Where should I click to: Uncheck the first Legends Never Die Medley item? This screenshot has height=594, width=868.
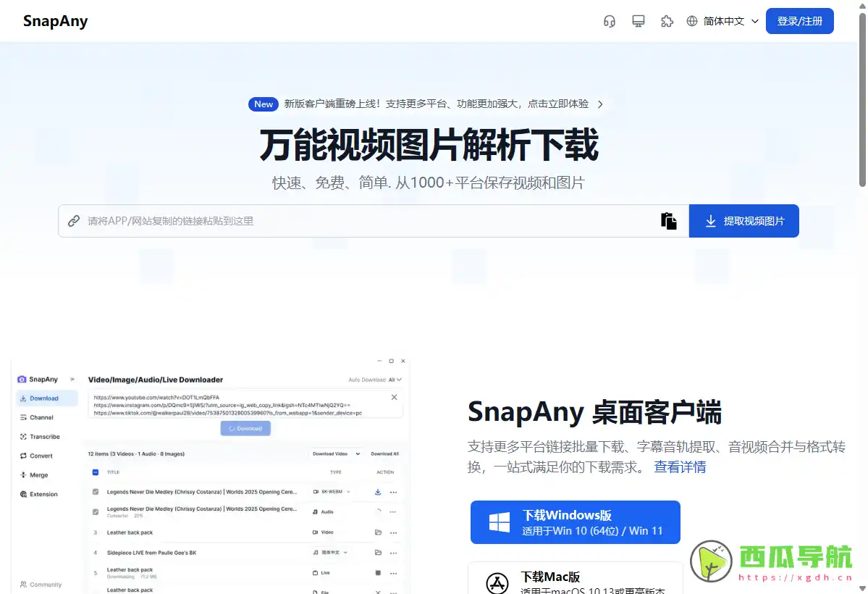pyautogui.click(x=96, y=492)
